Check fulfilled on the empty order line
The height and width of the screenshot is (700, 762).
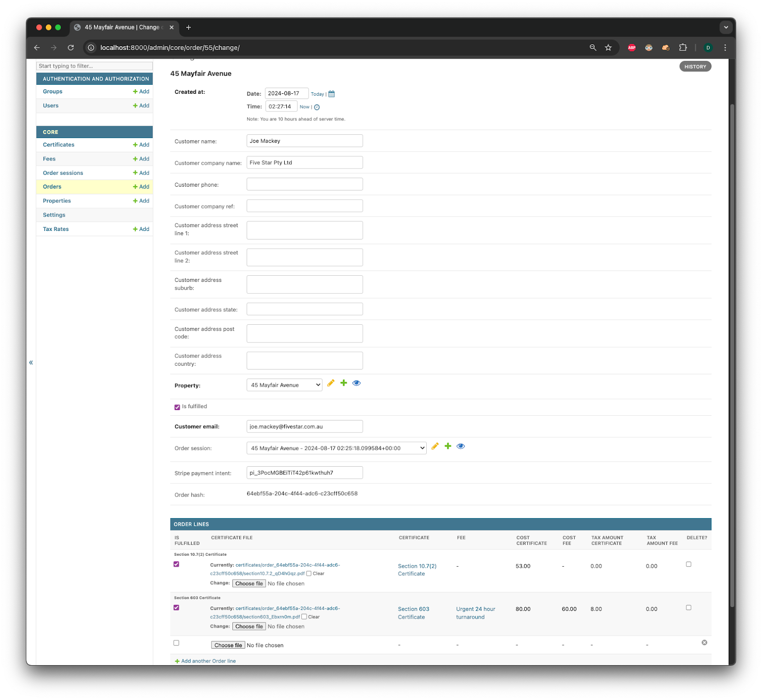coord(176,643)
